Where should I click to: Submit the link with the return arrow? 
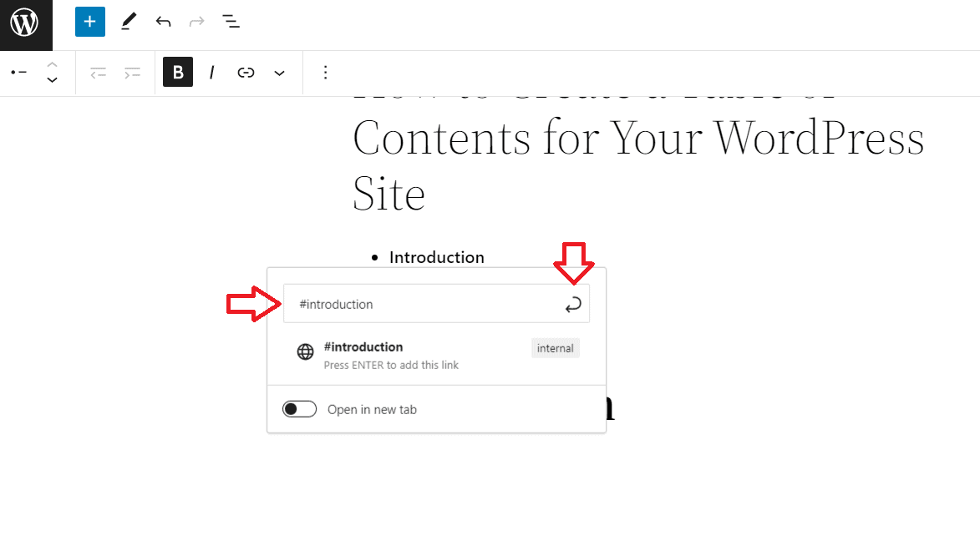pyautogui.click(x=573, y=304)
